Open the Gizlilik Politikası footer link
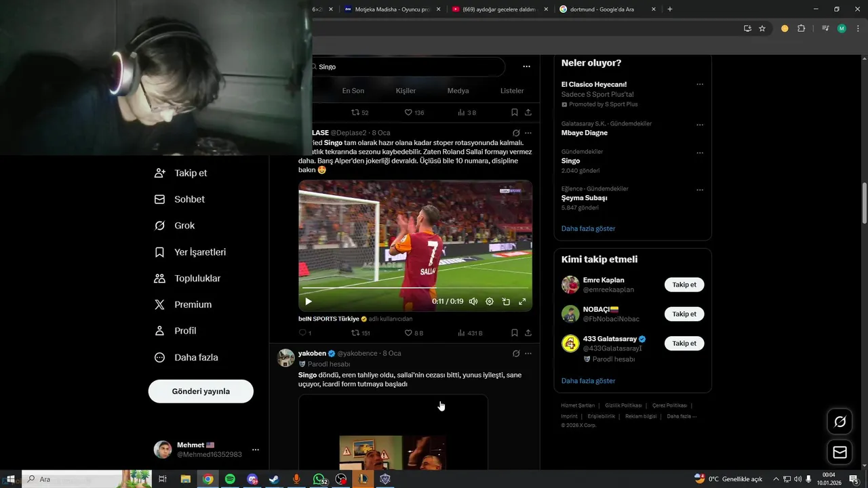This screenshot has height=488, width=868. click(x=623, y=405)
